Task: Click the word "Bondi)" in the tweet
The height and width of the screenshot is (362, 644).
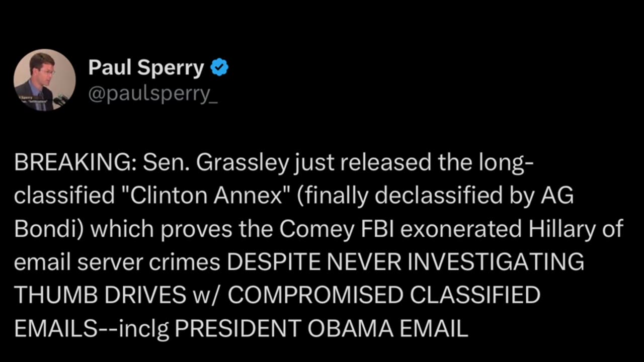Action: pyautogui.click(x=48, y=229)
